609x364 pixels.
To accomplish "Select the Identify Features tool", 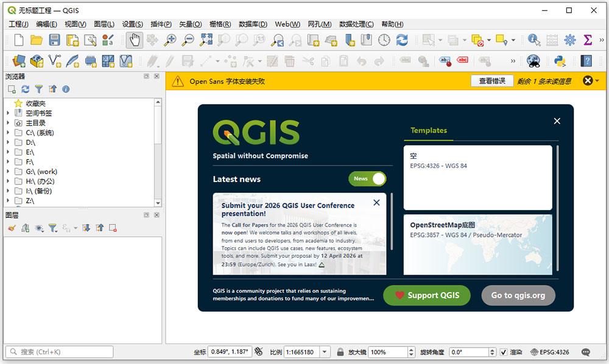I will pyautogui.click(x=534, y=39).
